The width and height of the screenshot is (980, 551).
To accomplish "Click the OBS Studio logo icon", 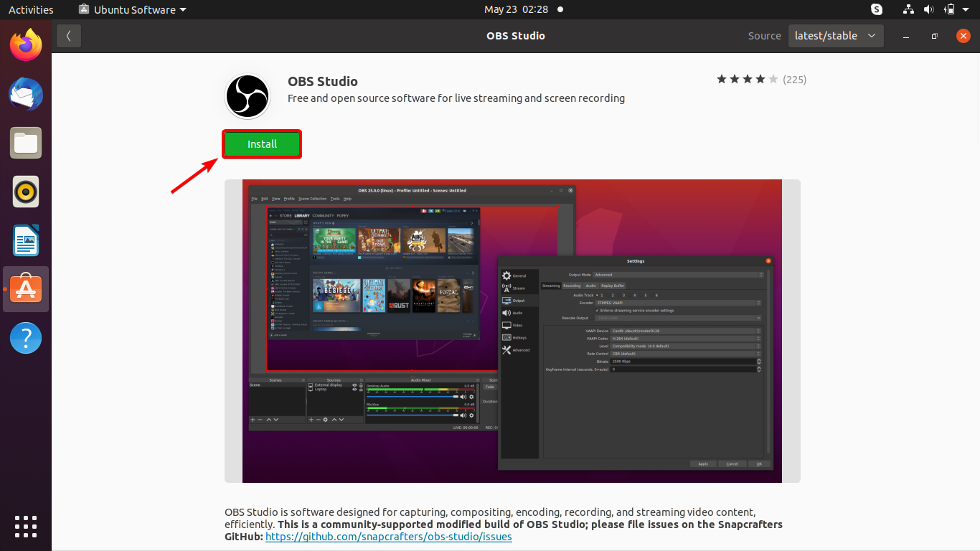I will 247,96.
